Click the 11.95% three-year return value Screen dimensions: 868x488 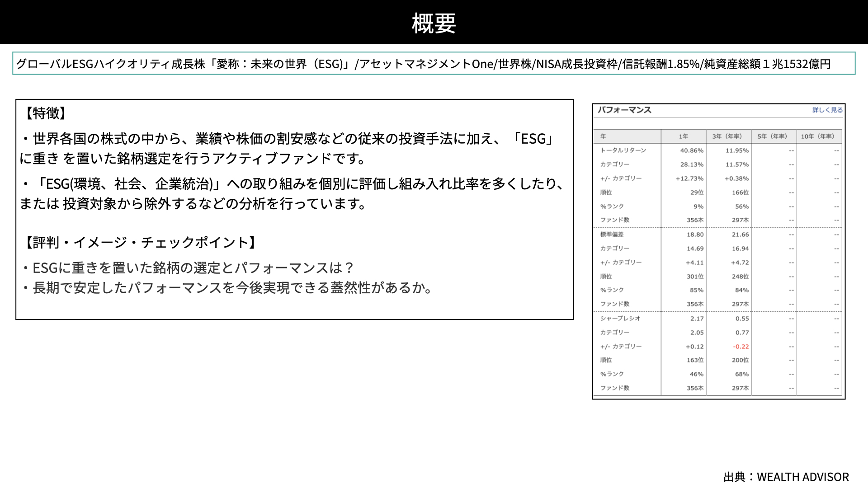737,150
